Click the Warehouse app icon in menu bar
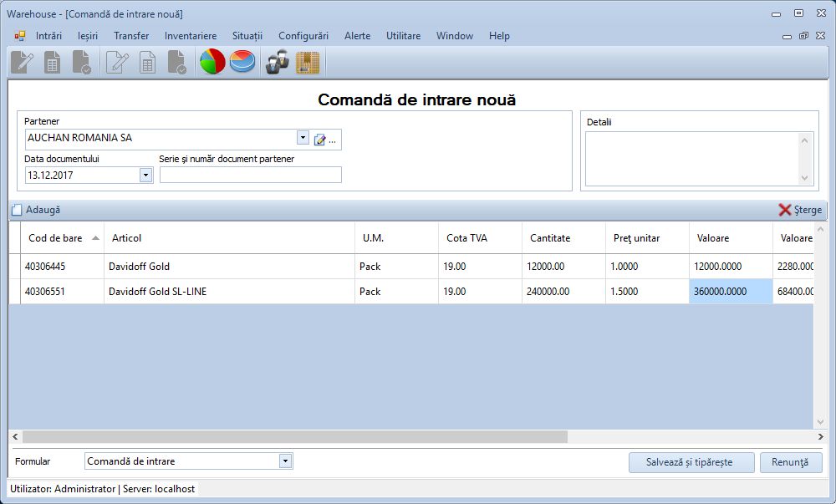836x504 pixels. 20,36
